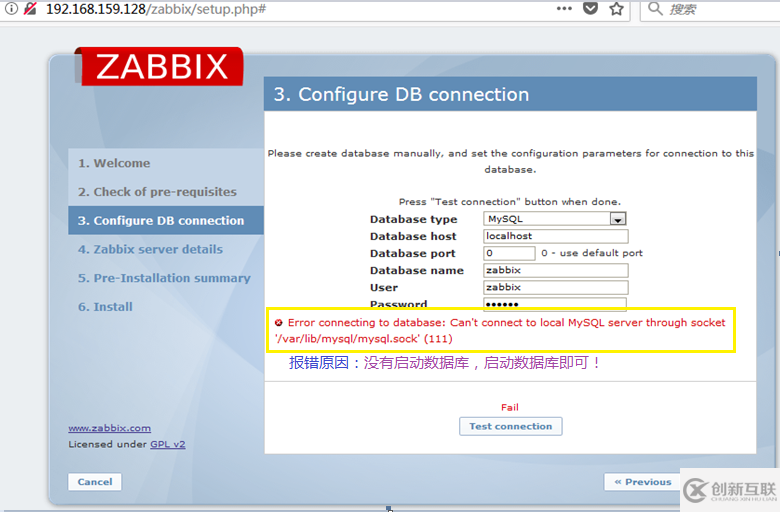Click the 'User' label
The height and width of the screenshot is (512, 780).
click(x=384, y=287)
